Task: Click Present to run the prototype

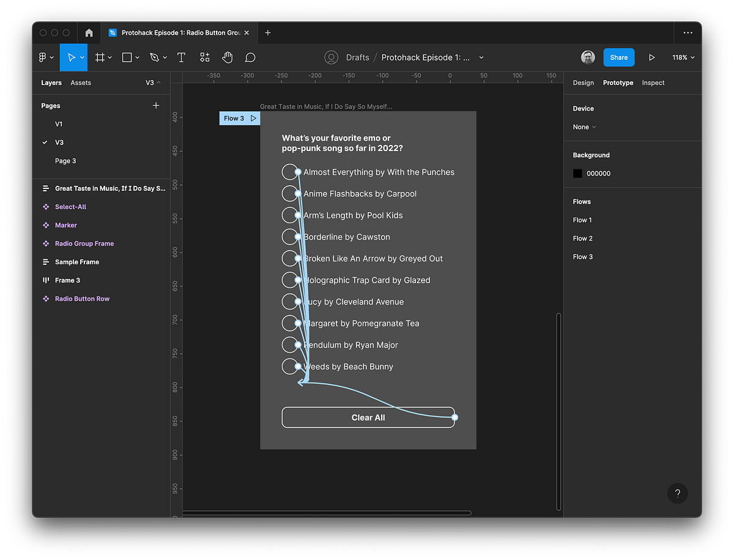Action: [x=651, y=57]
